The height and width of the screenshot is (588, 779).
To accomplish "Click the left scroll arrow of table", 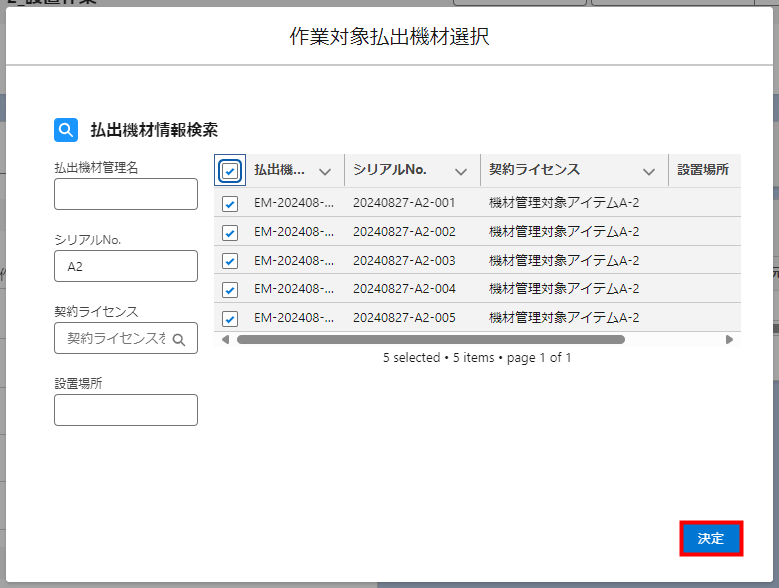I will pos(225,340).
